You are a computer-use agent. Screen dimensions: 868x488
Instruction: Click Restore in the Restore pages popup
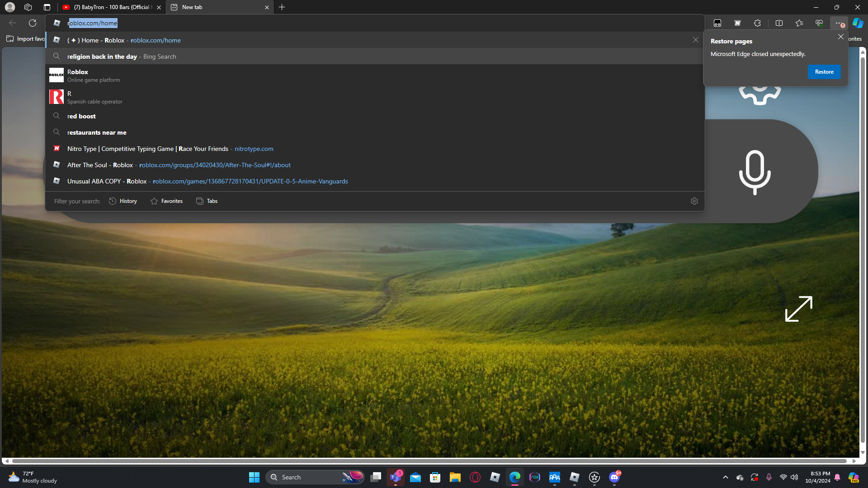(x=824, y=72)
